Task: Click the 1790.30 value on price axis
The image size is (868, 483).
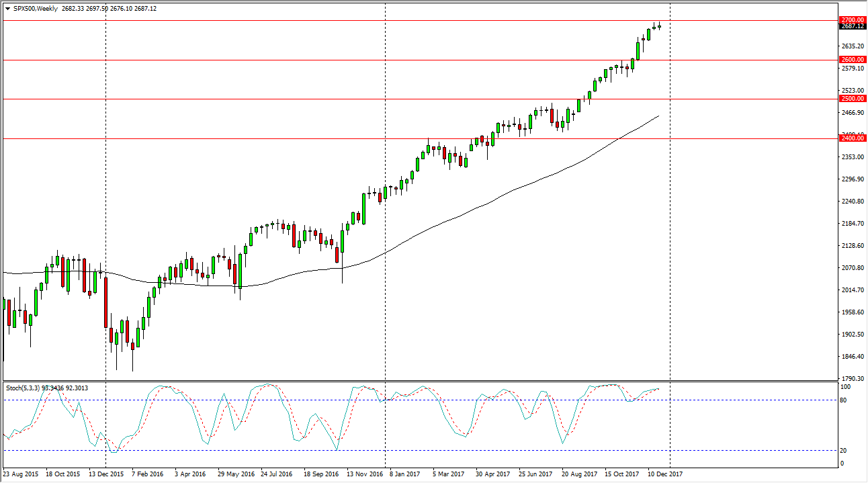Action: pyautogui.click(x=851, y=379)
